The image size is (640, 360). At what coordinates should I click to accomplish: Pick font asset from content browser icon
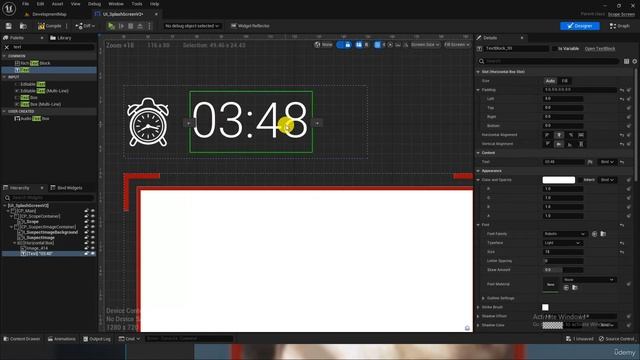pyautogui.click(x=603, y=234)
